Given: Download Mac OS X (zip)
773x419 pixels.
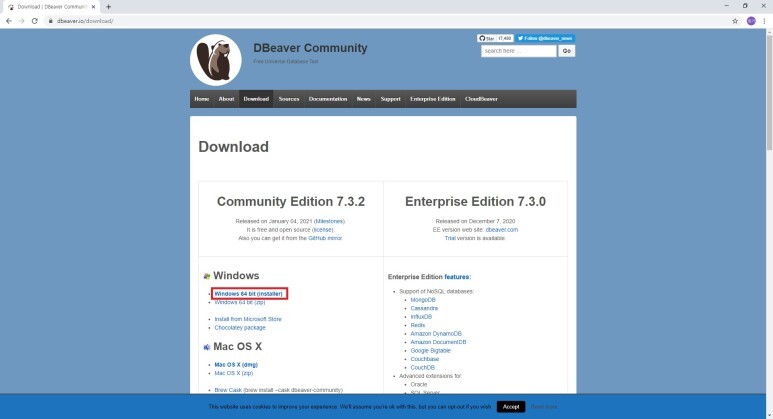Looking at the screenshot, I should [234, 373].
